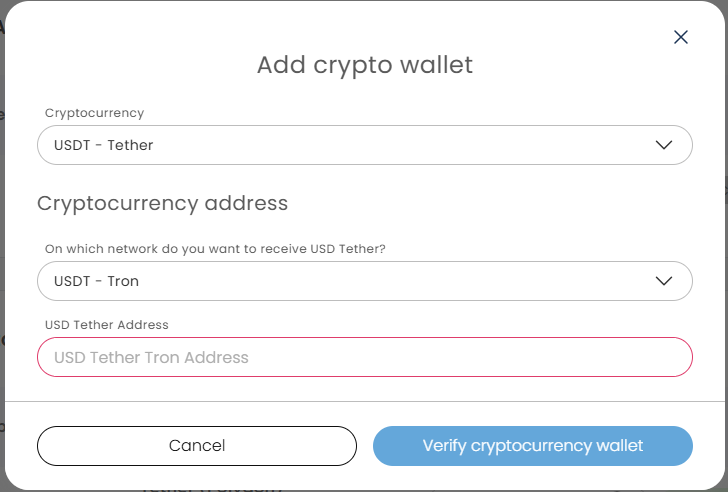Screen dimensions: 728x492
Task: Select the 'USDT - Tron' selected value text
Action: click(x=96, y=281)
